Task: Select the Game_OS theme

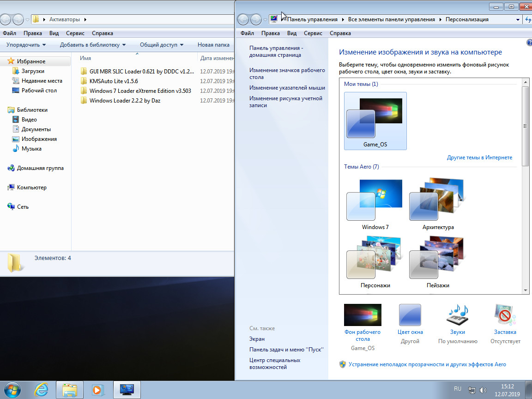Action: (x=375, y=121)
